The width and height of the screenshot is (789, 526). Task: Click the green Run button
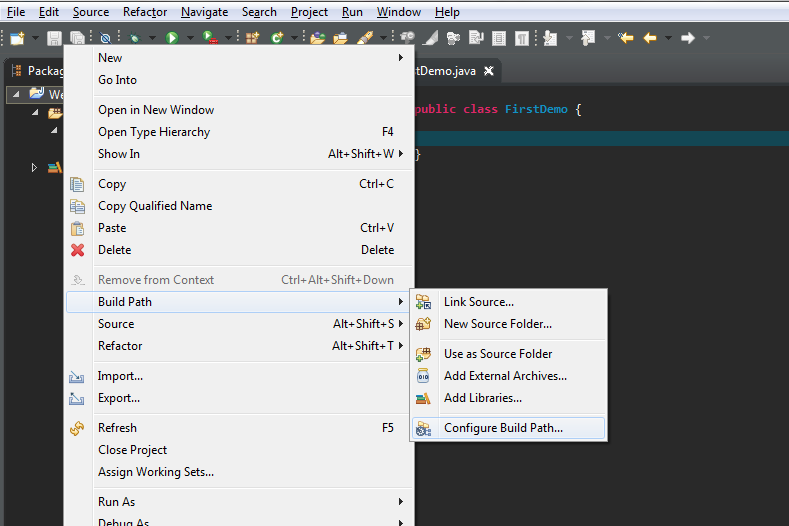pos(172,38)
